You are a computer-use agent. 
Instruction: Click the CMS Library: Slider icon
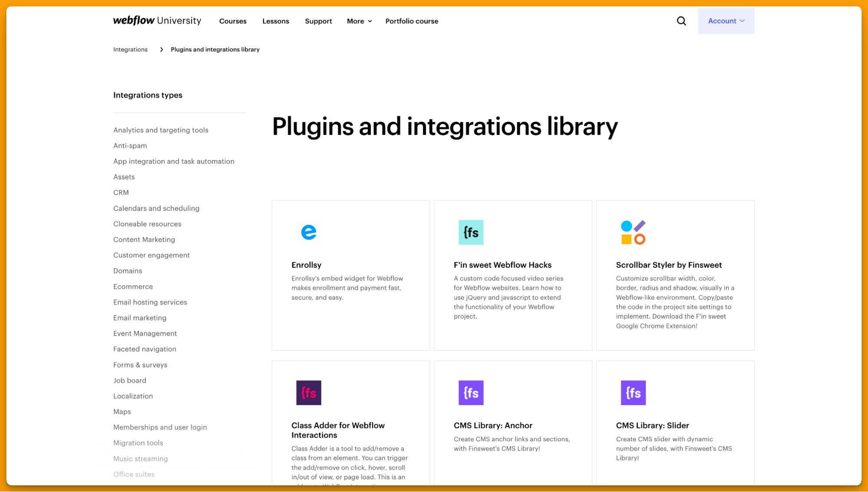[x=633, y=392]
